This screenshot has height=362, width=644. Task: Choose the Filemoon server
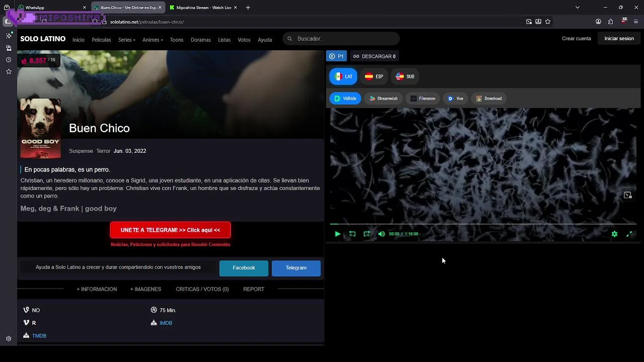(423, 99)
